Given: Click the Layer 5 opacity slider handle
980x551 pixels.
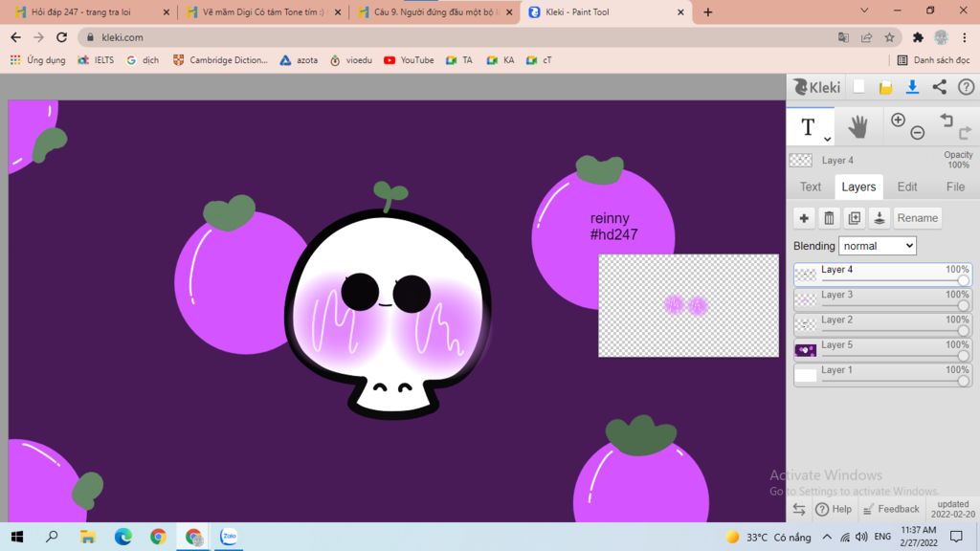Looking at the screenshot, I should tap(963, 356).
